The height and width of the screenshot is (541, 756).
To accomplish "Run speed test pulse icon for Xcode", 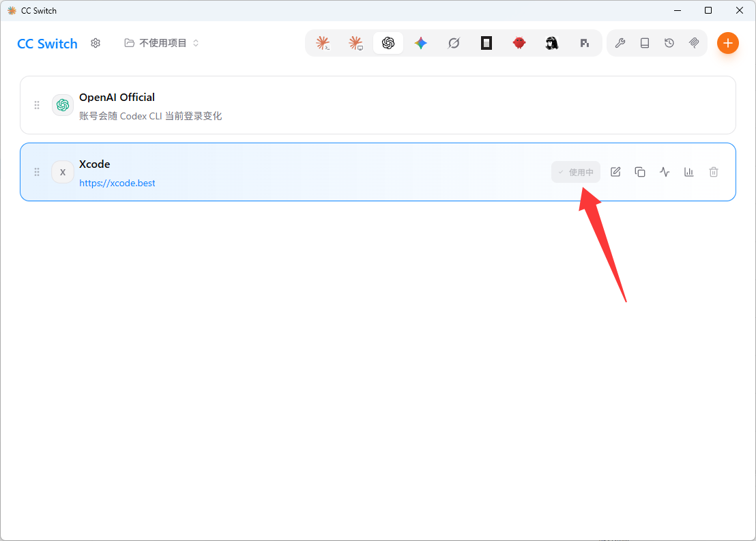I will 665,172.
